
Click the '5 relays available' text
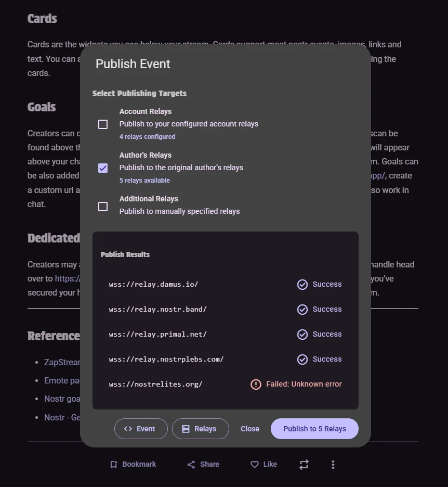click(x=144, y=181)
